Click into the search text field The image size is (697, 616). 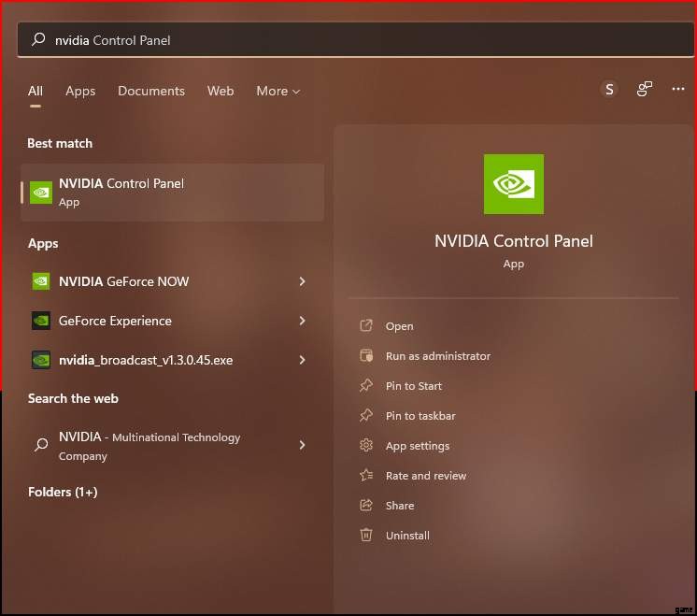[356, 39]
